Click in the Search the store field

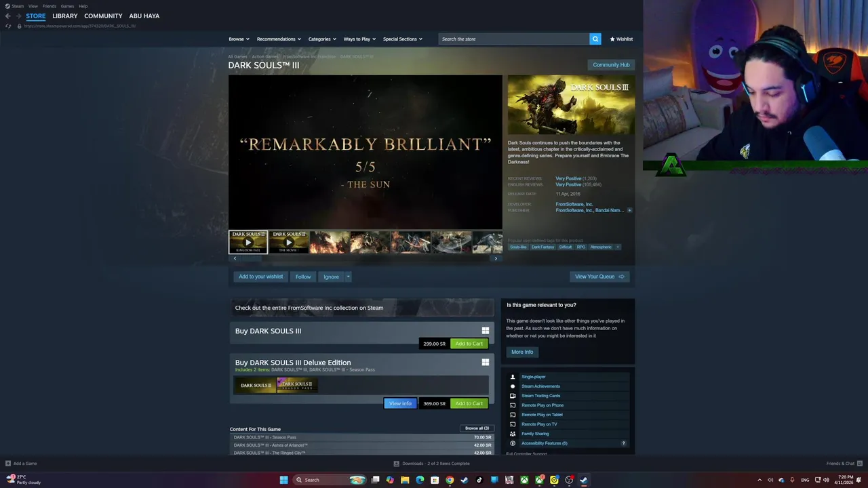[513, 39]
